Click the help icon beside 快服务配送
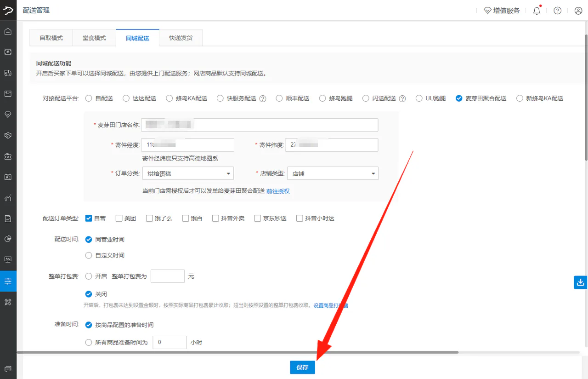The height and width of the screenshot is (379, 588). click(x=263, y=98)
